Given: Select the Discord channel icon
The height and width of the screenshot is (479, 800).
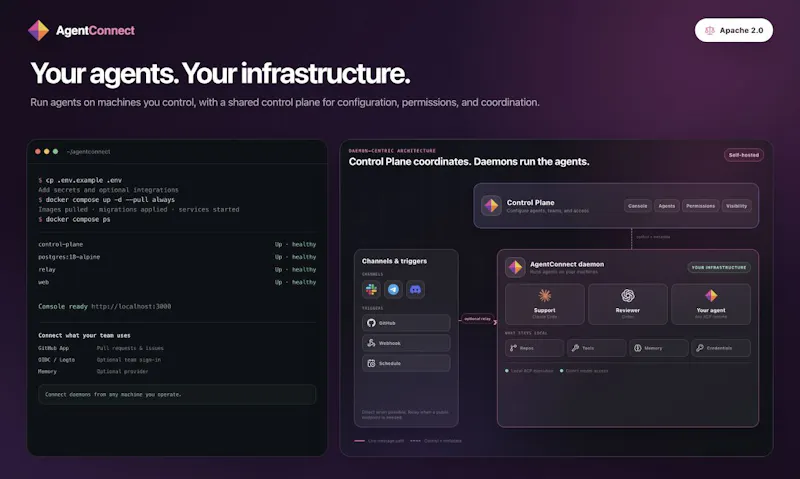Looking at the screenshot, I should click(x=415, y=290).
